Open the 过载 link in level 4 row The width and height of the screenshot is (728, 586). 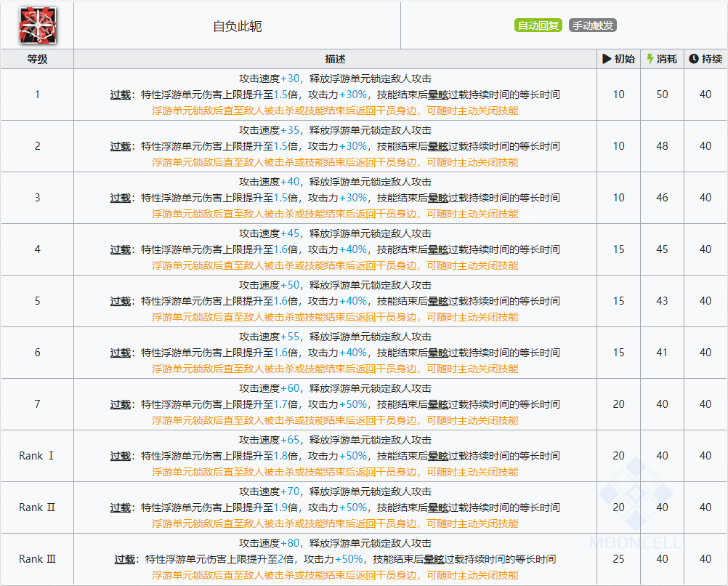(121, 249)
